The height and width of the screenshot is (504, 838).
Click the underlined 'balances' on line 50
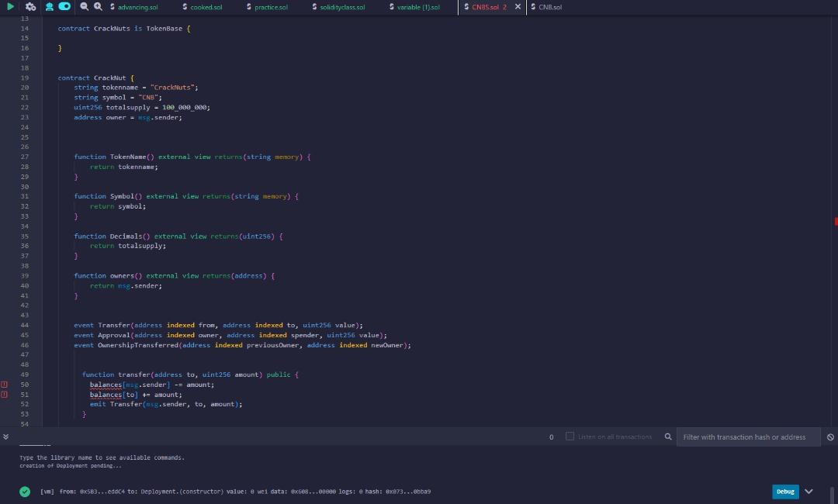(106, 385)
